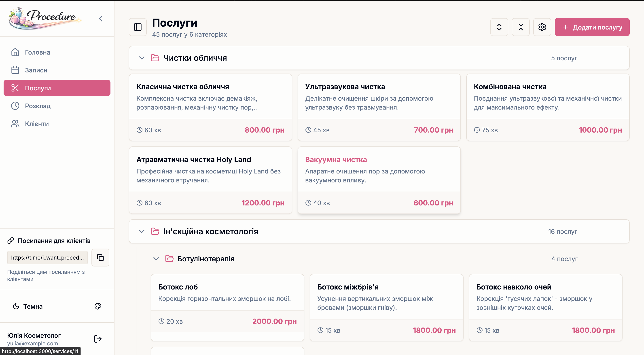Image resolution: width=644 pixels, height=355 pixels.
Task: Select the client link input field
Action: click(47, 258)
